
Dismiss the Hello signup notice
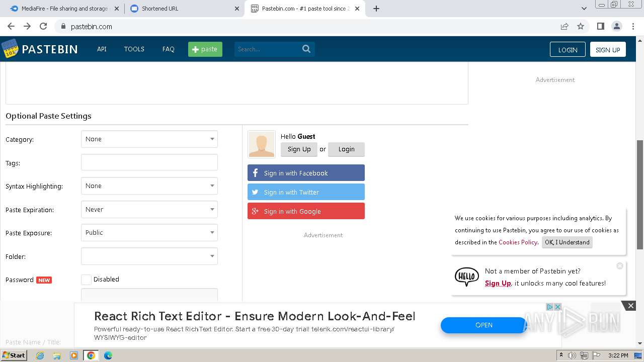click(x=620, y=265)
